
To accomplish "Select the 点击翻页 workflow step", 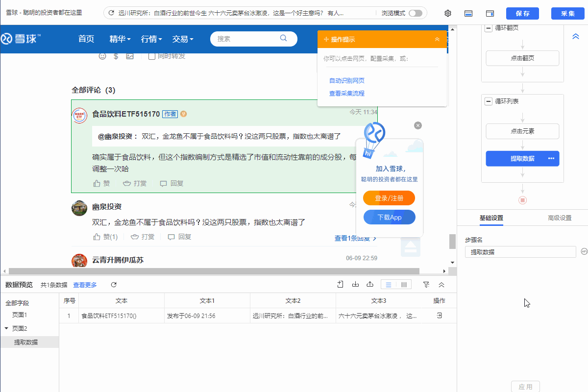I will [522, 58].
